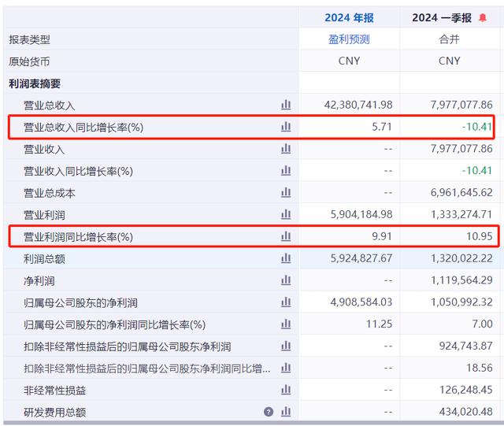
Task: Open the chart icon for 营业总收入
Action: click(x=286, y=105)
